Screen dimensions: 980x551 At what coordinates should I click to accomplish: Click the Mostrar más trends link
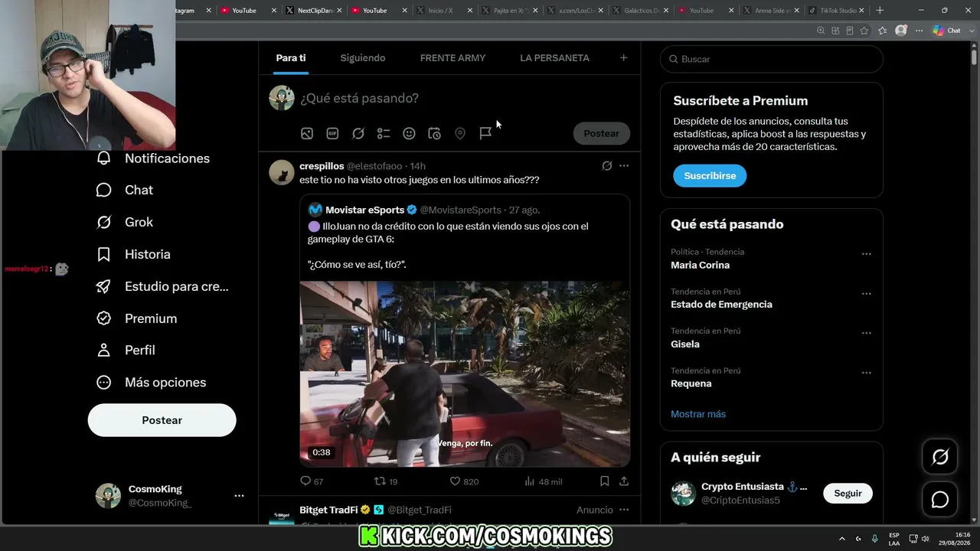pos(698,414)
